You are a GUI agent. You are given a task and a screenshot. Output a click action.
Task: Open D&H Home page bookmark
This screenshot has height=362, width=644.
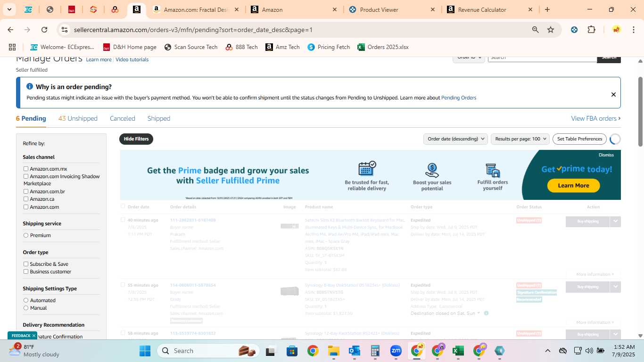tap(130, 47)
